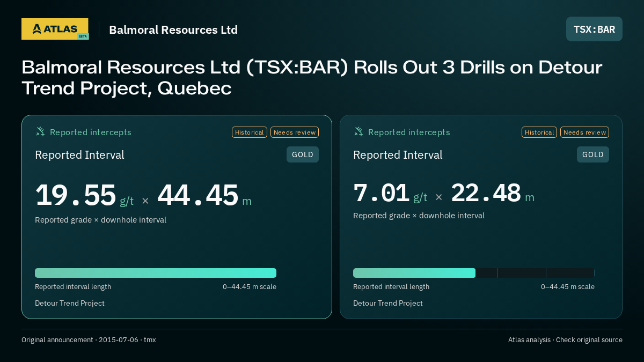Click the Historical tag in the 7.01 g/t card
This screenshot has width=644, height=362.
(x=539, y=132)
